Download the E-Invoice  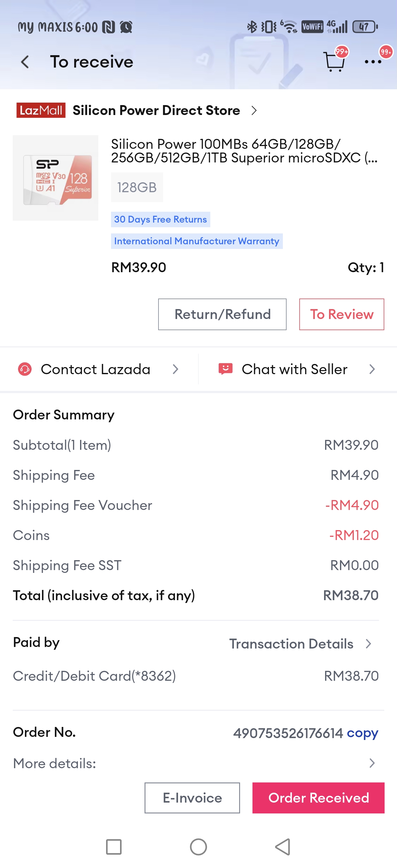point(192,798)
